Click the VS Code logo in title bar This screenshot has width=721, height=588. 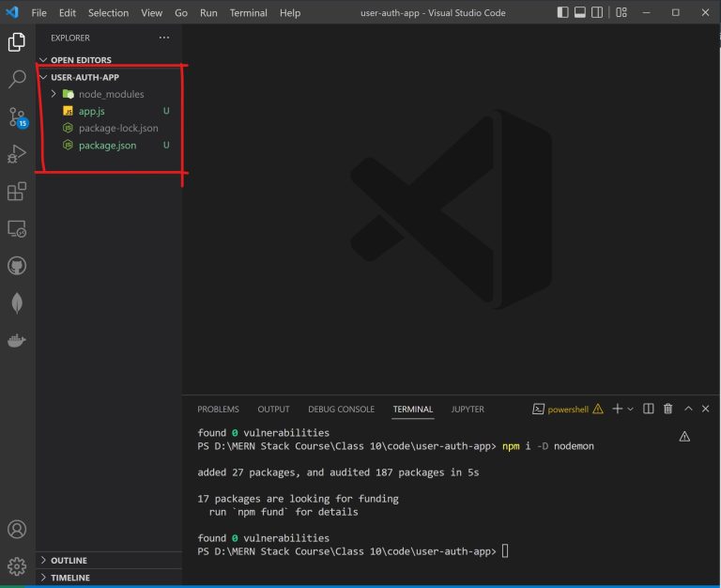[12, 12]
